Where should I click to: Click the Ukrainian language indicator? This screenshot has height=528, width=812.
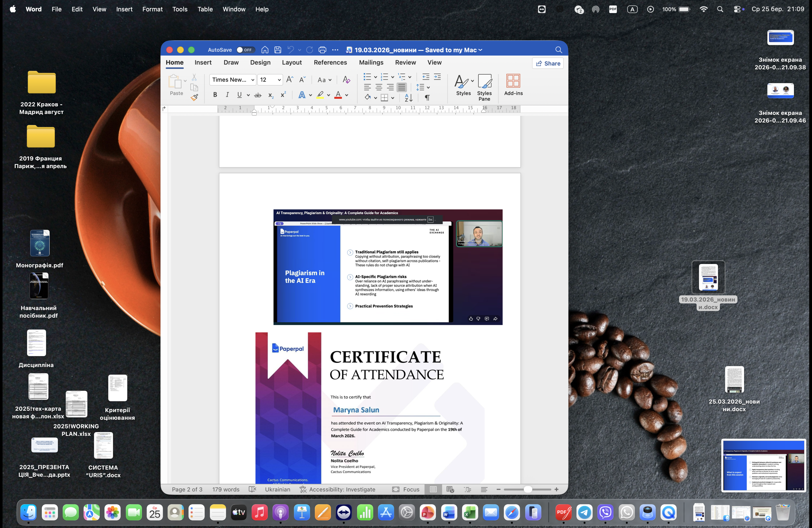pos(277,489)
